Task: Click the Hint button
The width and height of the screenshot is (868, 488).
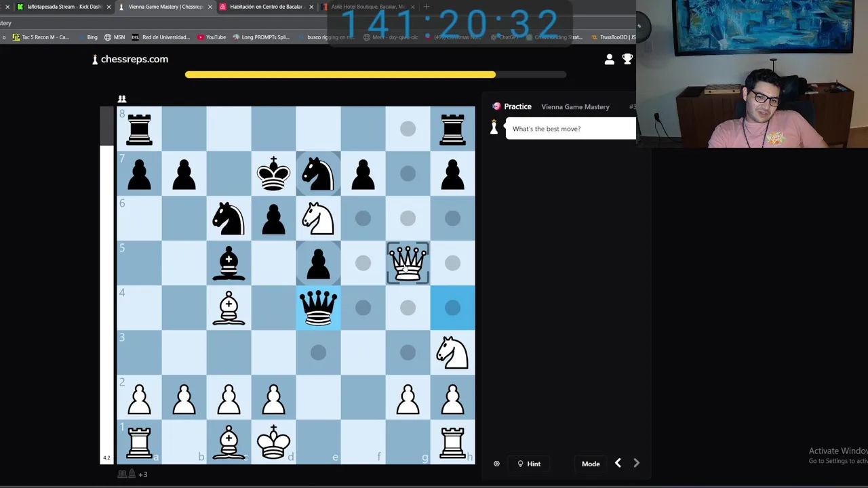Action: 529,464
